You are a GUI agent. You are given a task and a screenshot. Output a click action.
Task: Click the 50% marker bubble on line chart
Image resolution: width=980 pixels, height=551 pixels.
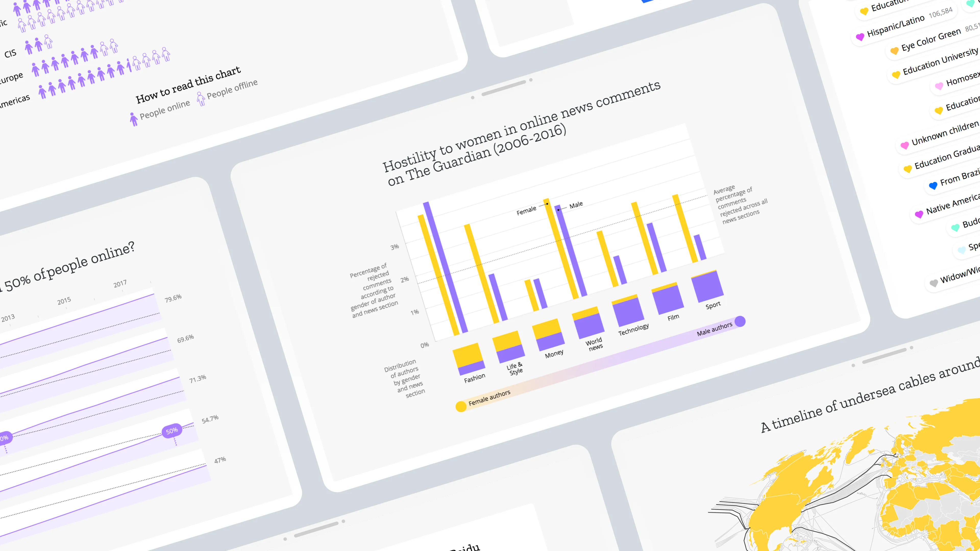tap(172, 431)
